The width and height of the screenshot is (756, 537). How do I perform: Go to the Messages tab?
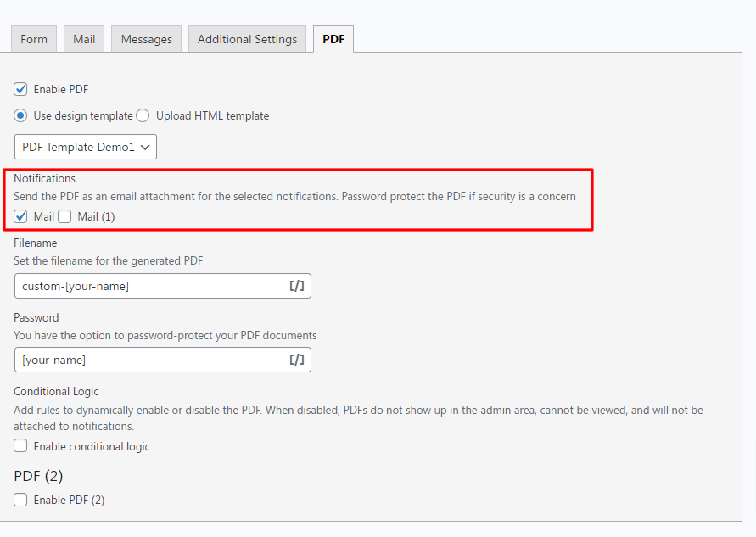point(146,39)
